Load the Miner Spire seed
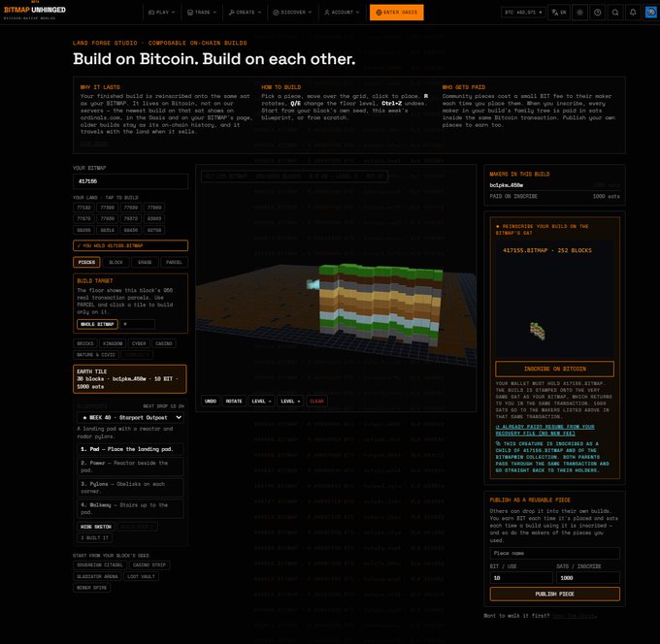 (x=92, y=588)
